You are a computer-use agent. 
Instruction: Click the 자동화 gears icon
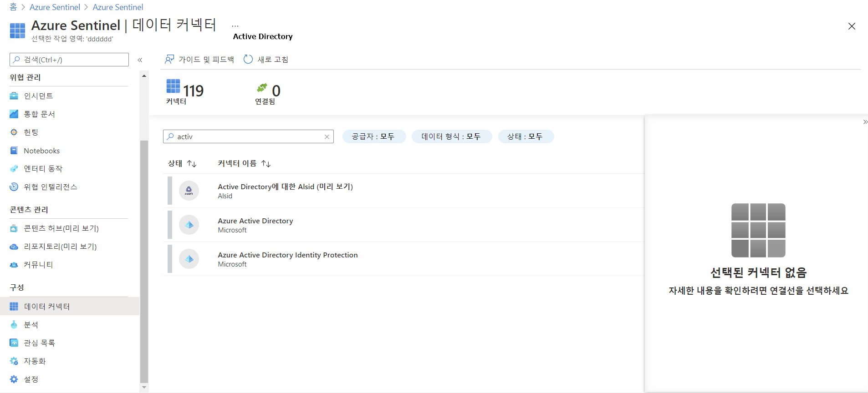coord(14,361)
